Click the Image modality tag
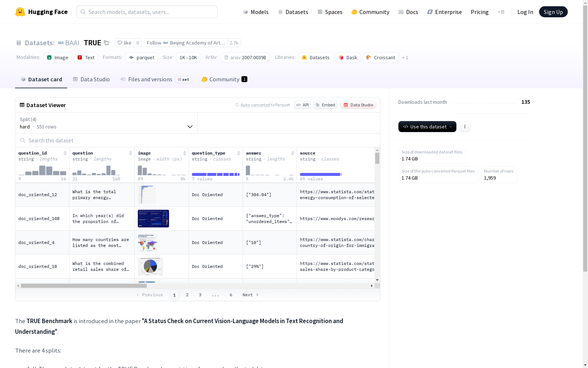The width and height of the screenshot is (588, 368). click(x=58, y=57)
